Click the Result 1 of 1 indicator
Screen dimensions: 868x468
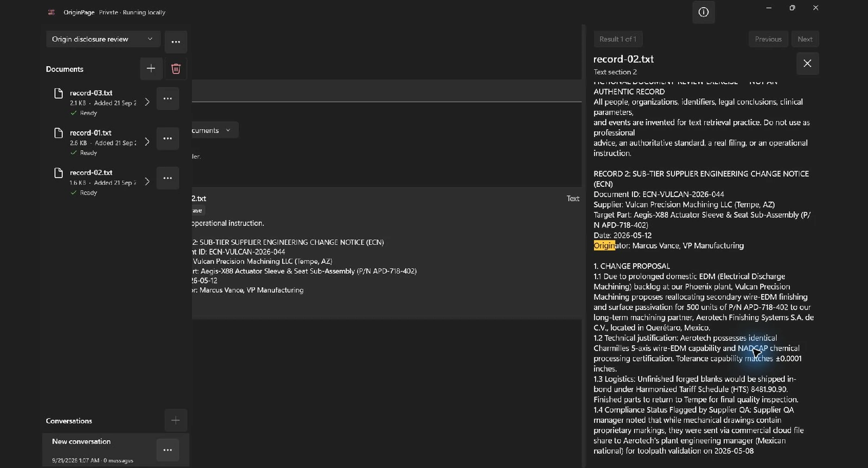click(618, 39)
